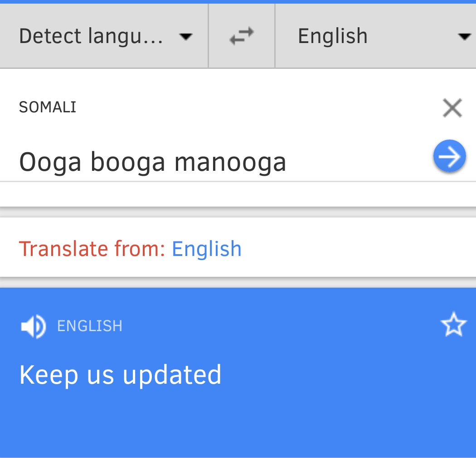Star the translation to save it
This screenshot has width=476, height=458.
[453, 326]
